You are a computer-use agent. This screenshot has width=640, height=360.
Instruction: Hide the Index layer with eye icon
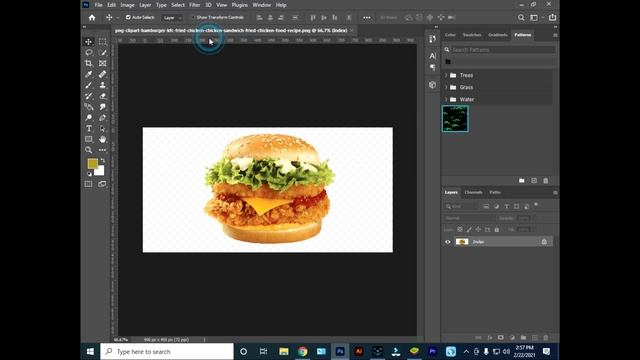(x=448, y=242)
